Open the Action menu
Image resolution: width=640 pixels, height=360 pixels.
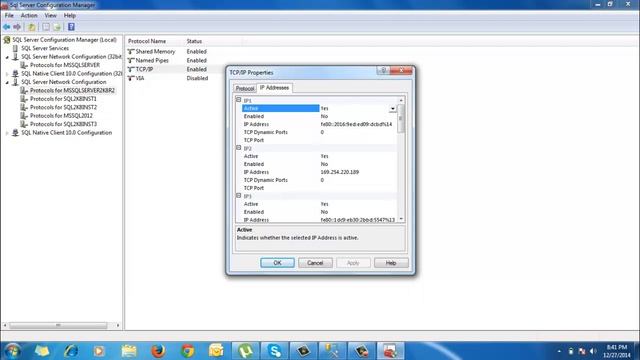point(29,16)
